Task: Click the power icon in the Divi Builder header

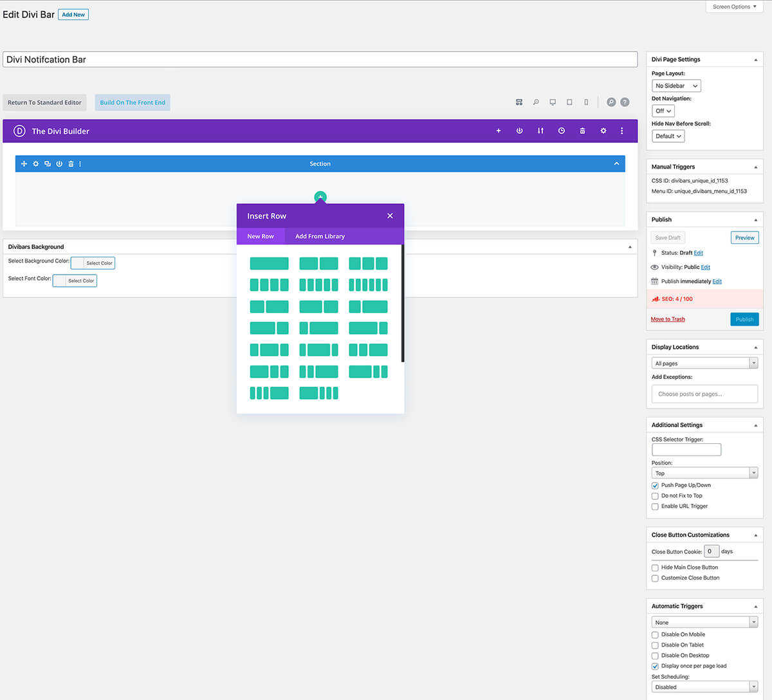Action: (520, 131)
